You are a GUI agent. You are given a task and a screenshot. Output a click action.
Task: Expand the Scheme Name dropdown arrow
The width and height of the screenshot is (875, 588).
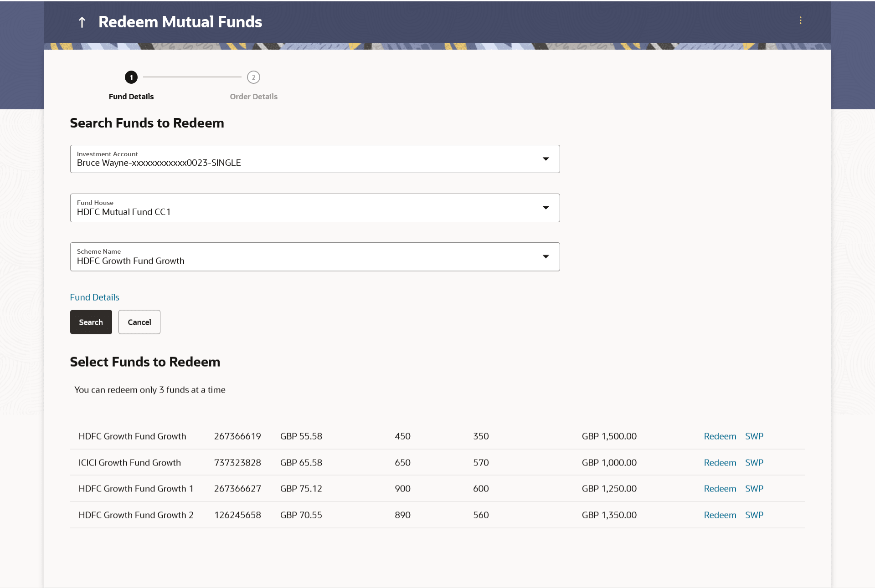546,256
